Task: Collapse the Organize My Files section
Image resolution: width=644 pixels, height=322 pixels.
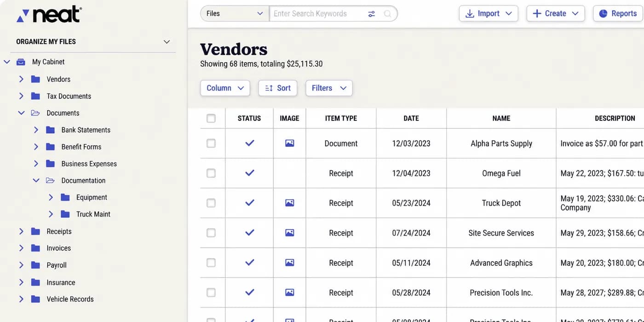Action: pyautogui.click(x=167, y=42)
